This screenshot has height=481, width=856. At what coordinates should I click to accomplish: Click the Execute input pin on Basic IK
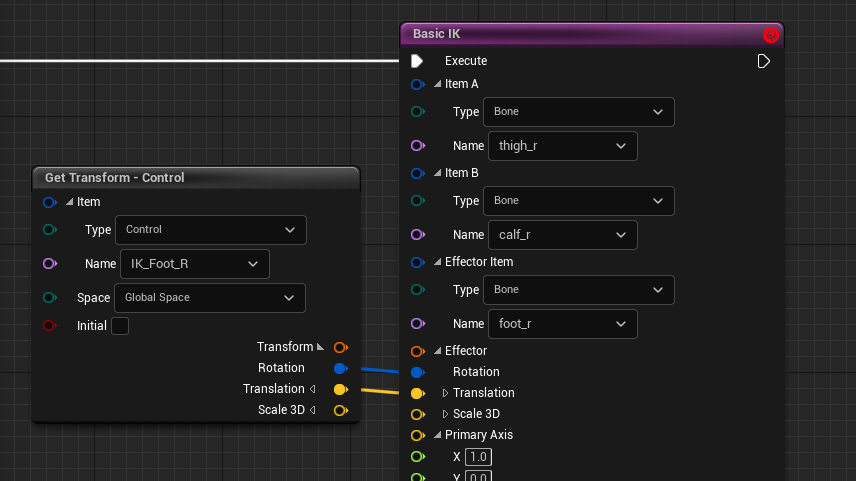pos(417,61)
